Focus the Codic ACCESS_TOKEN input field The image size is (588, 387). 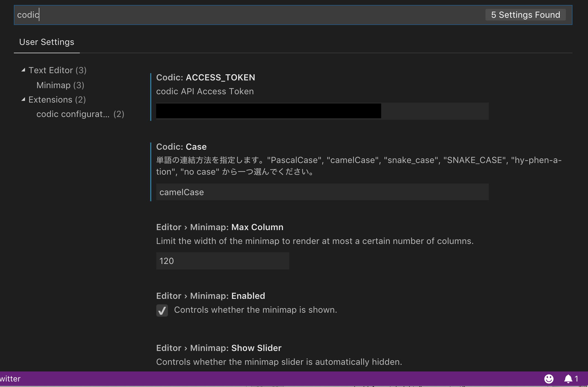tap(322, 111)
